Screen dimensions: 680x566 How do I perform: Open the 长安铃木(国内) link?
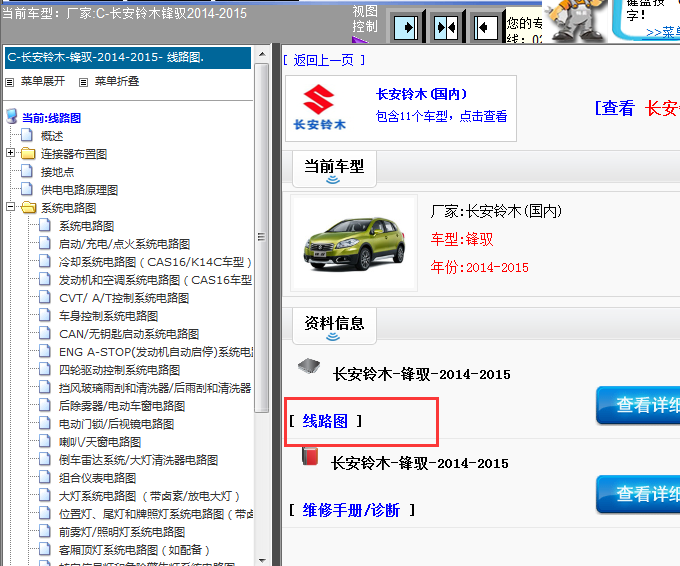tap(421, 94)
